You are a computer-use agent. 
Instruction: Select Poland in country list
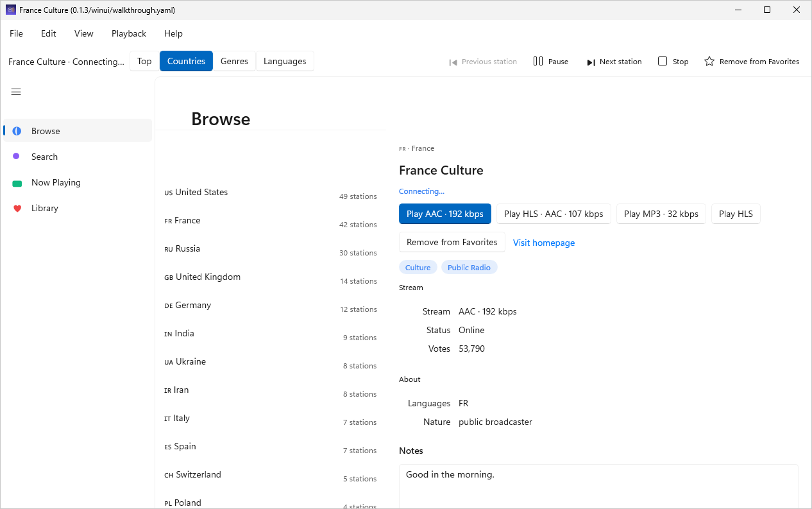(271, 499)
